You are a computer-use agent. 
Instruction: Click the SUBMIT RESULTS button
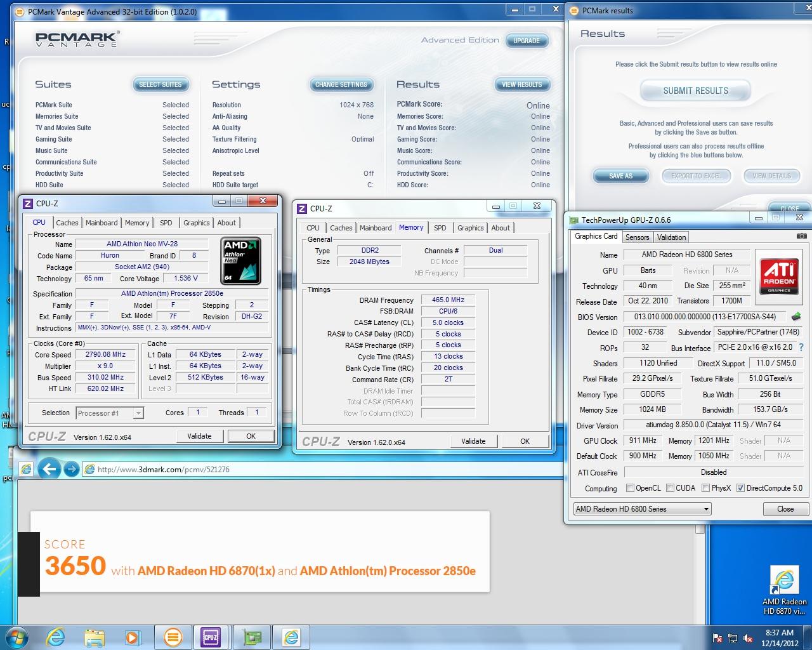pos(696,91)
